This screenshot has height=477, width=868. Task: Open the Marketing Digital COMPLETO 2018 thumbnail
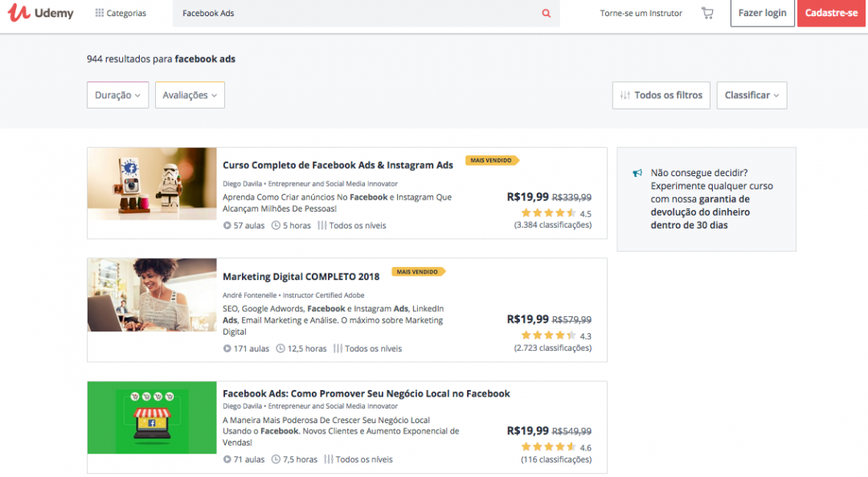152,294
